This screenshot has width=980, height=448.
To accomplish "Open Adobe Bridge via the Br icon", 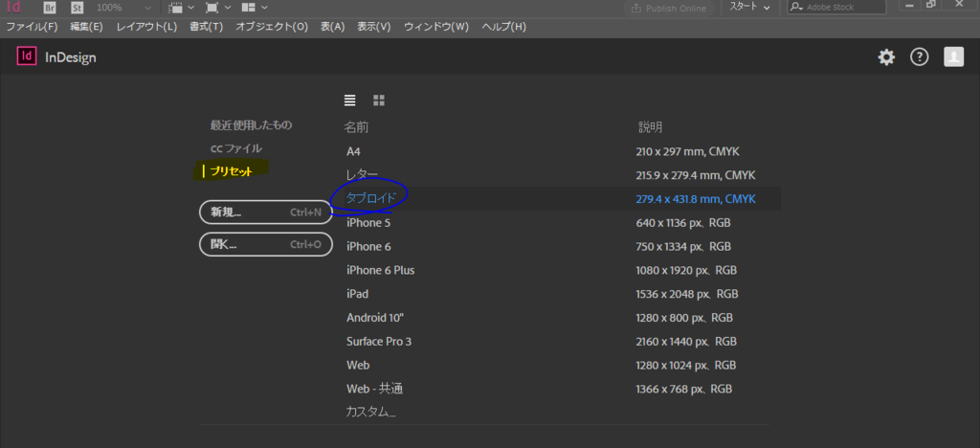I will [x=50, y=8].
